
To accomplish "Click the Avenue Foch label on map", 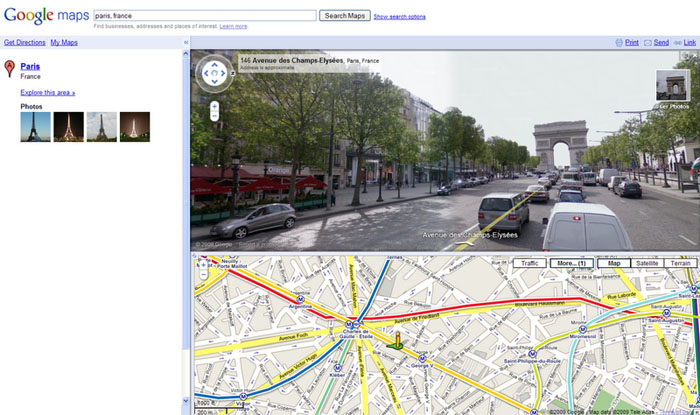I will (294, 337).
